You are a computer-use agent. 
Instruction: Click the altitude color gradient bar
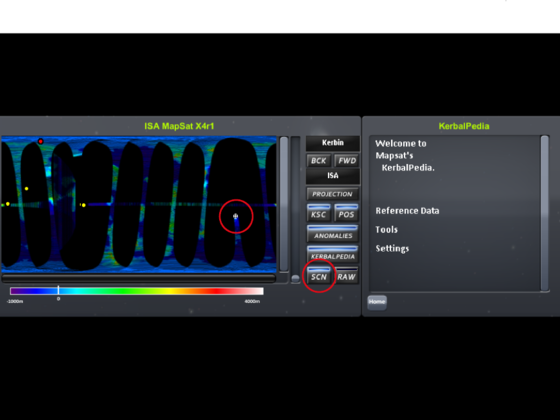[x=137, y=291]
